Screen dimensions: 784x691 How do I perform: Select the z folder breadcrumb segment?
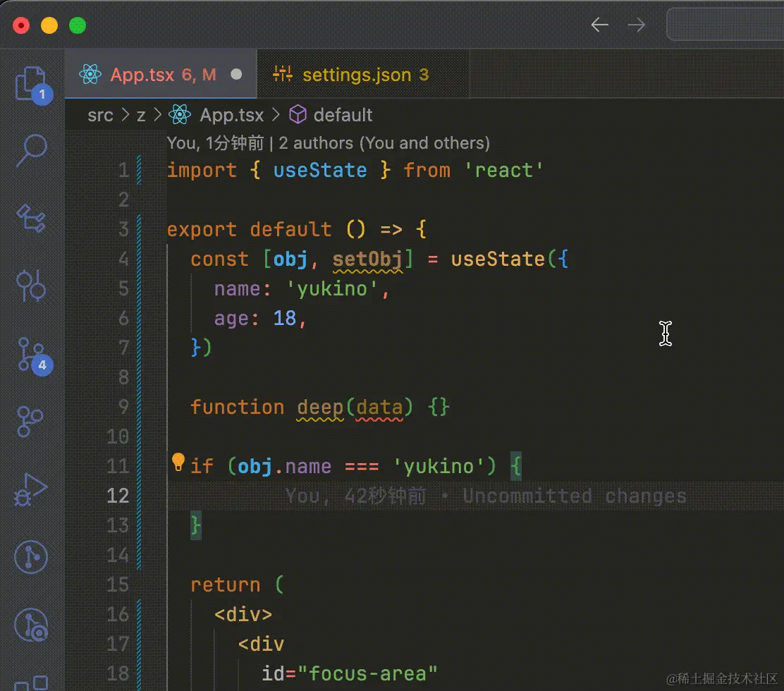click(x=141, y=116)
